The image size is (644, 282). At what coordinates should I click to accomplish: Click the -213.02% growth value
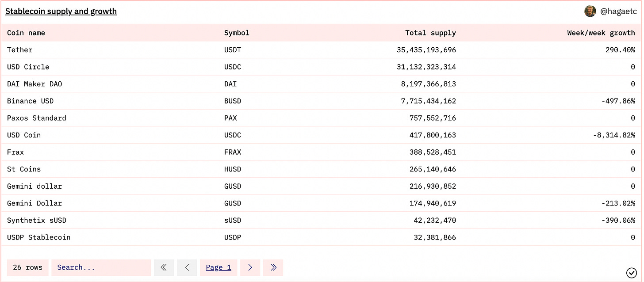point(618,203)
